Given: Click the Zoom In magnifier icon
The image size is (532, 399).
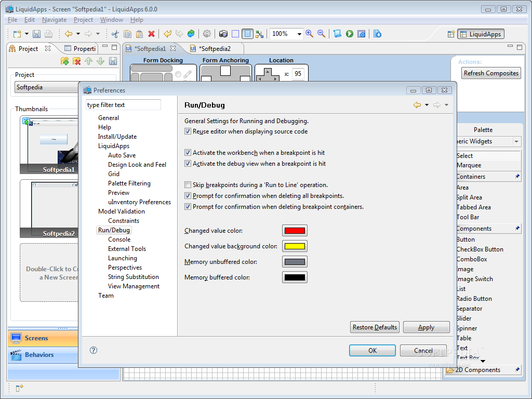Looking at the screenshot, I should pos(310,34).
